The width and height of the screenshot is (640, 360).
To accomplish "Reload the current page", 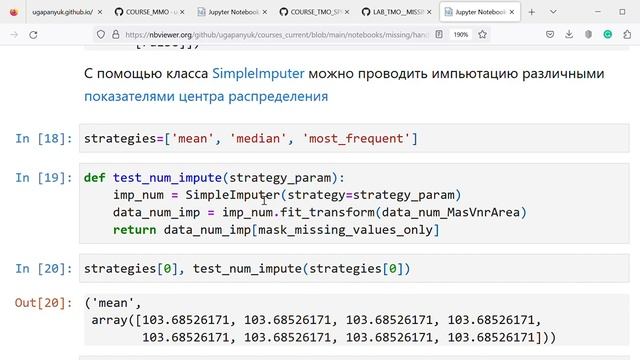I will pos(33,35).
